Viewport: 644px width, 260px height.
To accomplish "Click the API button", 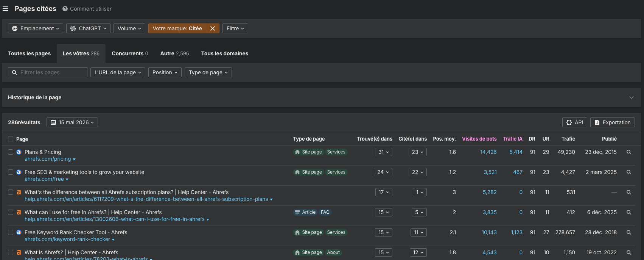I will click(574, 122).
